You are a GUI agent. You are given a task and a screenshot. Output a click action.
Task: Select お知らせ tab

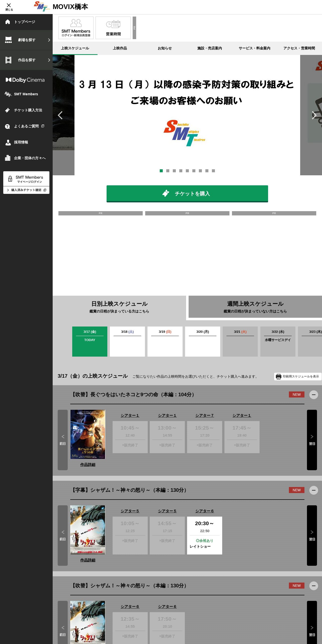(x=165, y=48)
